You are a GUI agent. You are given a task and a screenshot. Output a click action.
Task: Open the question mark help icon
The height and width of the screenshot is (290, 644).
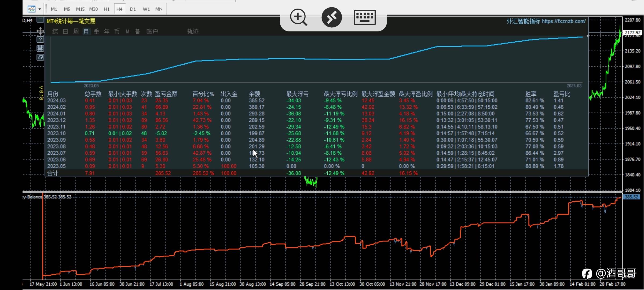point(40,40)
